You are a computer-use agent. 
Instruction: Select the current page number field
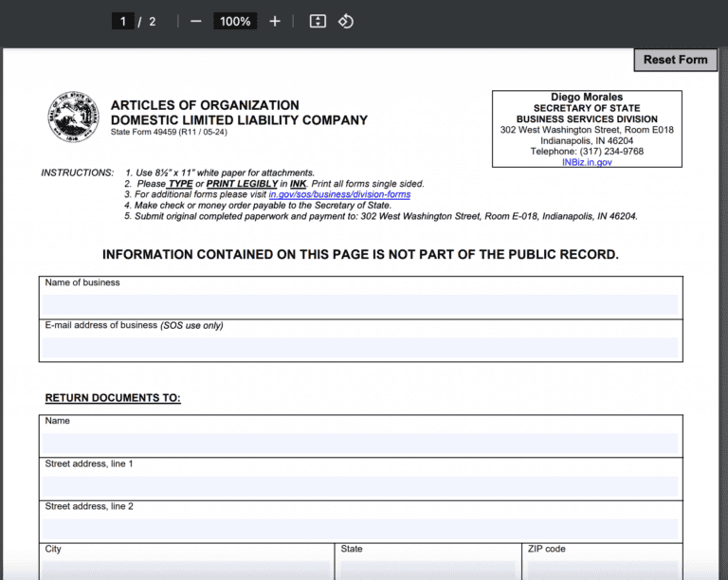click(123, 22)
